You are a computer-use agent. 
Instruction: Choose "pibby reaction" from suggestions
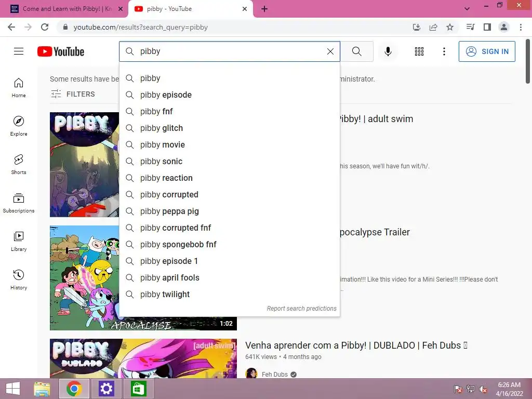pos(229,178)
